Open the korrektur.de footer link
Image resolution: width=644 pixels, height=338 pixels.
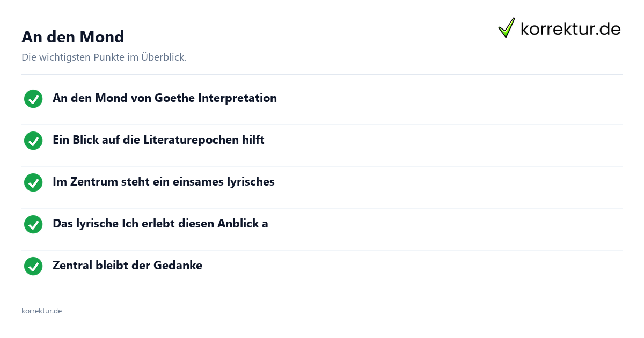click(x=41, y=311)
